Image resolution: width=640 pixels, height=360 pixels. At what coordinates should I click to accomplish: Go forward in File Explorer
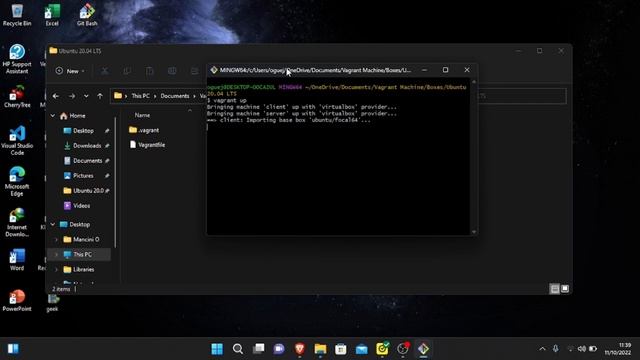pyautogui.click(x=72, y=96)
